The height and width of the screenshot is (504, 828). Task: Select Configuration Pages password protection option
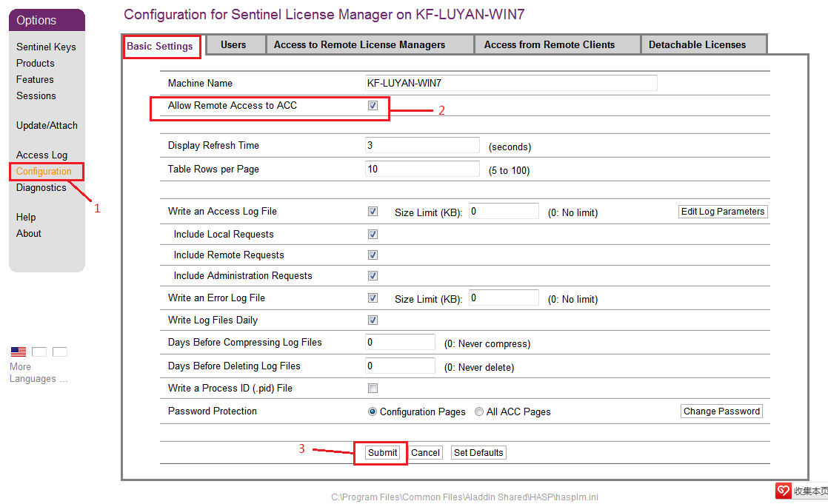373,411
